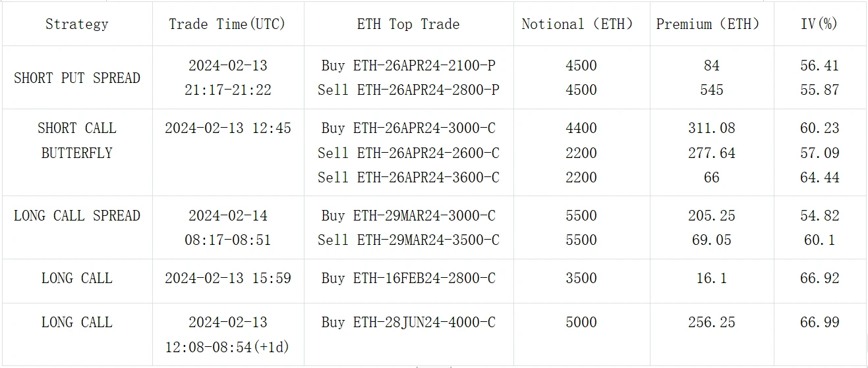The height and width of the screenshot is (368, 868).
Task: Select Sell ETH-26APR24-2800-P trade text
Action: (408, 90)
